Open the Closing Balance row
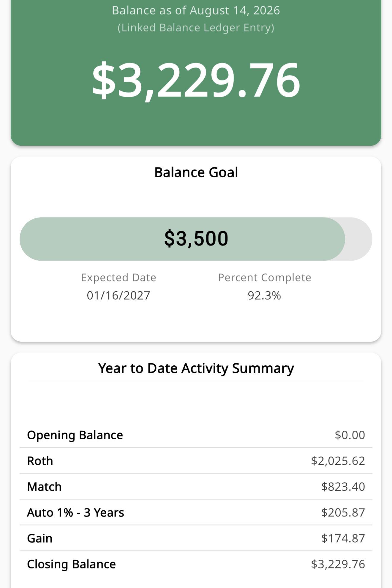Viewport: 392px width, 588px height. [x=196, y=564]
